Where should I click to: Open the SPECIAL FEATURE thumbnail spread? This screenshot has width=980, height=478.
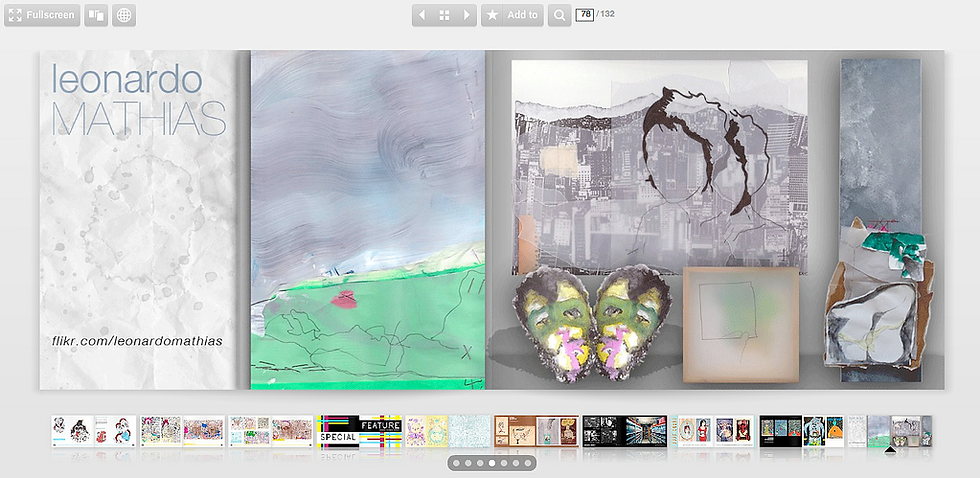coord(359,431)
